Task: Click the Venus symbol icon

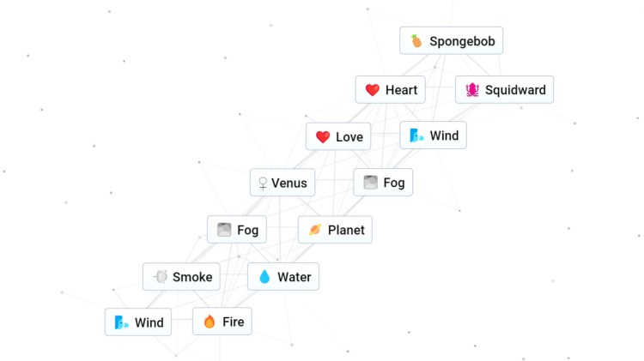Action: [x=262, y=184]
